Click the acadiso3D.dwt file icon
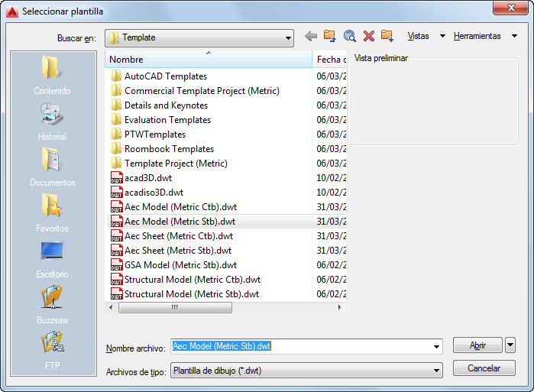534x392 pixels. tap(116, 193)
